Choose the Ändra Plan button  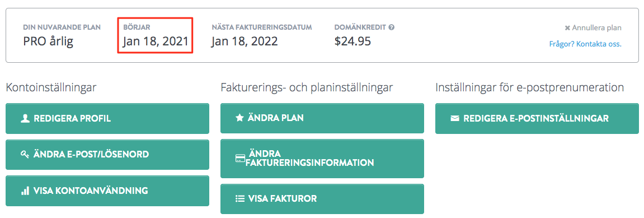pos(322,118)
